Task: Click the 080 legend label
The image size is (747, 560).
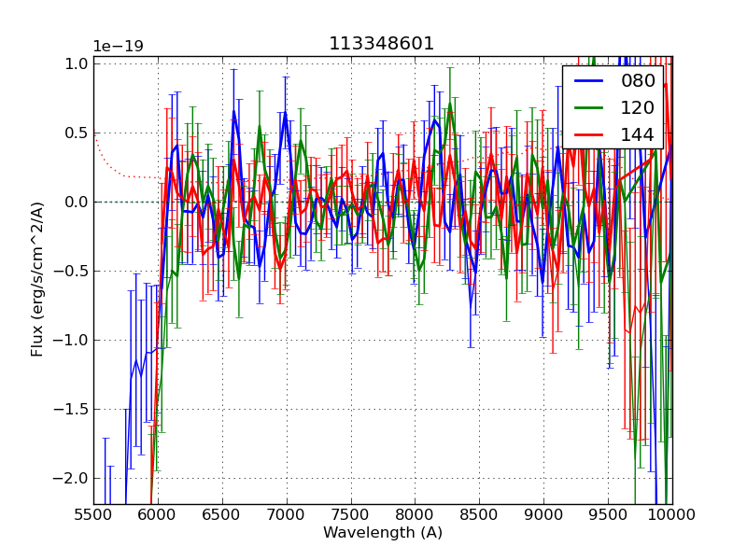Action: click(x=638, y=81)
